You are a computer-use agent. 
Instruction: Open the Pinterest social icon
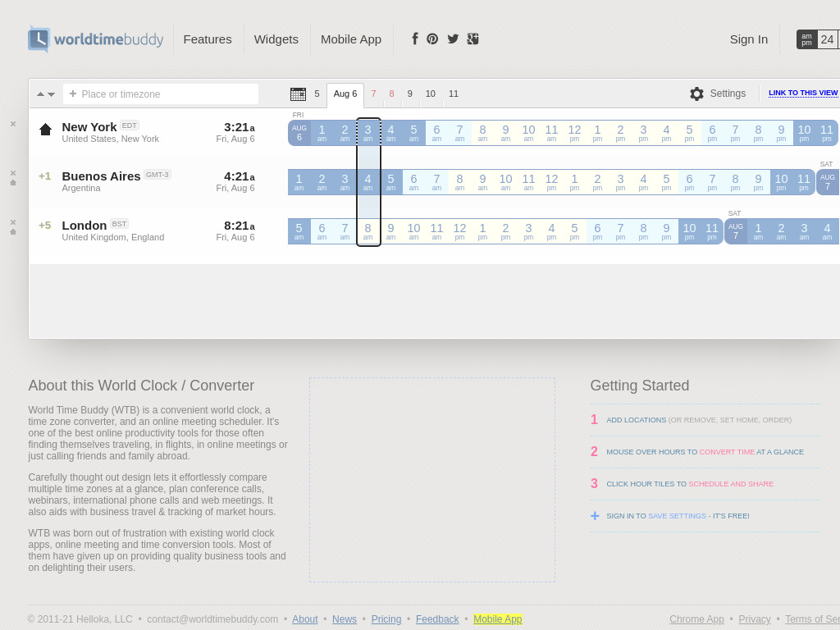point(432,39)
